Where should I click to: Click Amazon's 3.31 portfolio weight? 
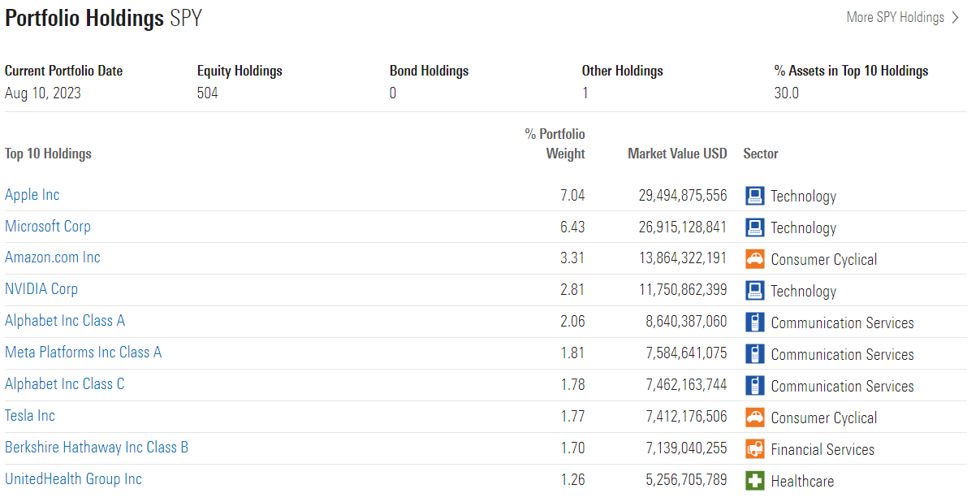[x=572, y=257]
